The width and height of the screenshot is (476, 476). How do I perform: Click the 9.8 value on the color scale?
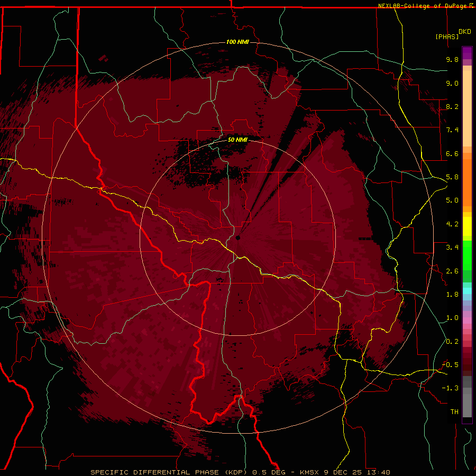452,59
